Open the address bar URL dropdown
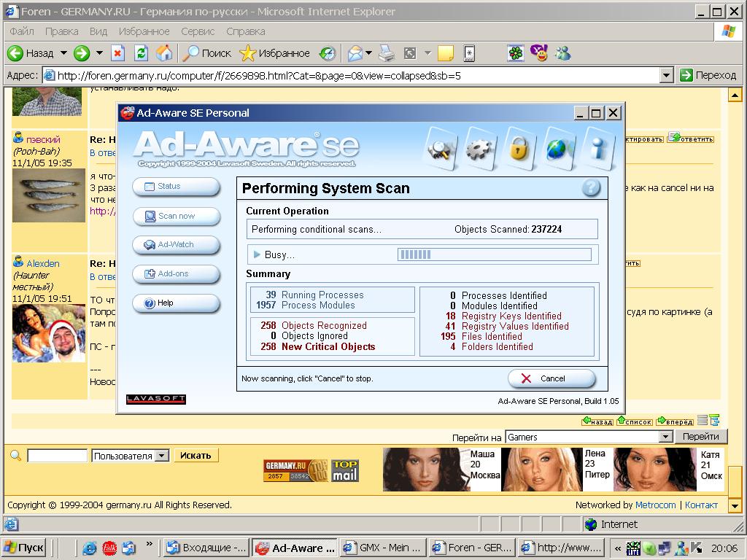The width and height of the screenshot is (747, 560). pos(667,75)
